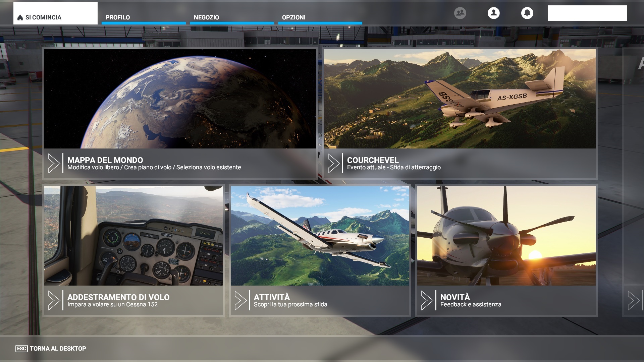Viewport: 644px width, 362px height.
Task: Click 'Impara a volare su un Cessna 152' text
Action: (112, 304)
